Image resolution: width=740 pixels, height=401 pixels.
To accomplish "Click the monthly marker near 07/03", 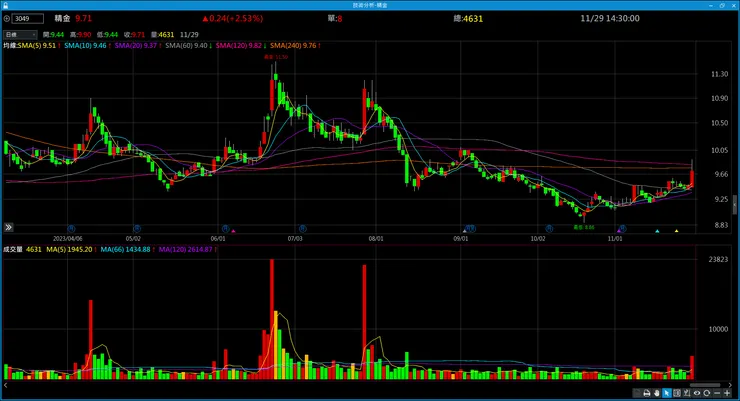I will point(303,229).
